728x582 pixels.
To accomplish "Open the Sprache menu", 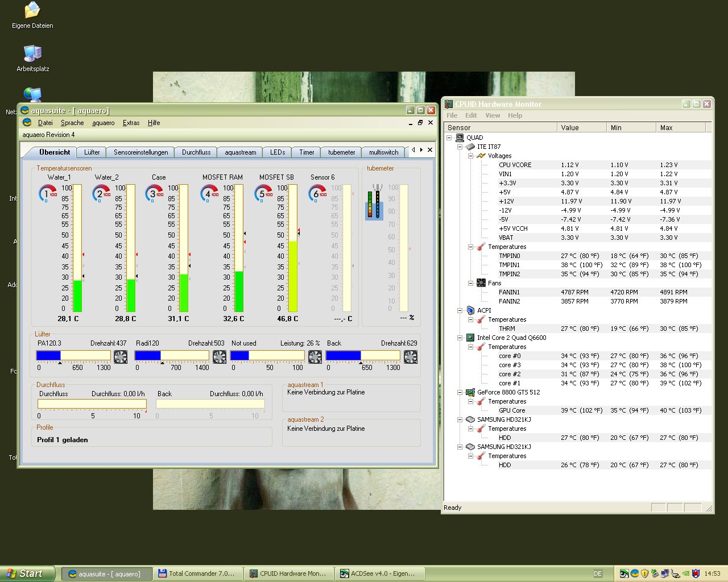I will coord(72,123).
